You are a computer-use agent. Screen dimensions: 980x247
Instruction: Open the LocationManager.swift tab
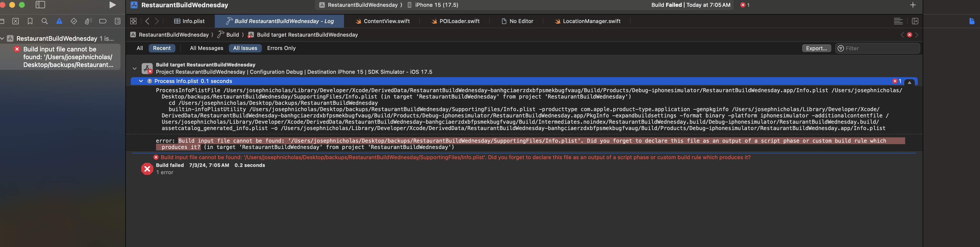(587, 21)
